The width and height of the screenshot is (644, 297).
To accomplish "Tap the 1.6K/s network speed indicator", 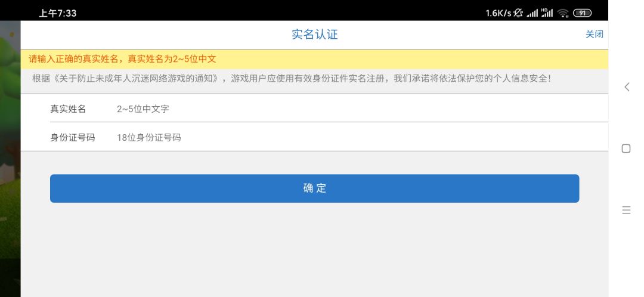I will [498, 13].
